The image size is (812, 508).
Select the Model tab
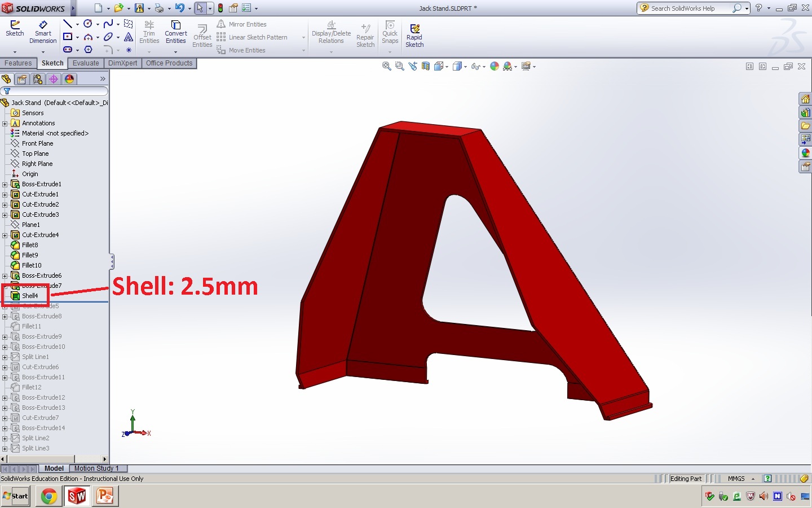[54, 468]
